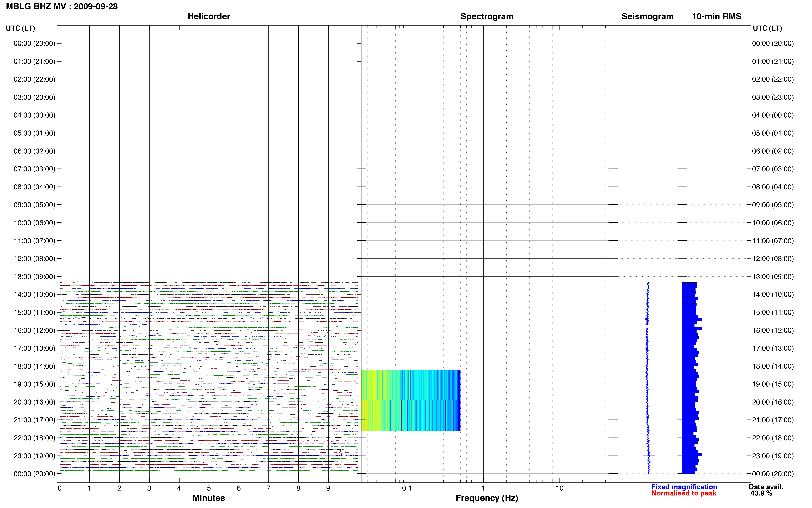Click the 'Minutes' x-axis label
Screen dimensions: 812x508
tap(208, 498)
